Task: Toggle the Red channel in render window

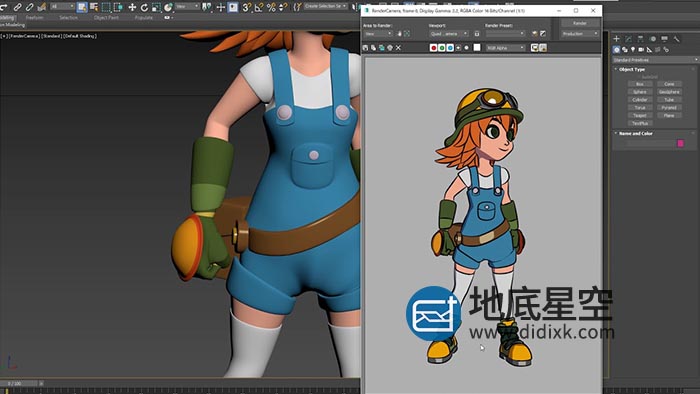Action: 433,48
